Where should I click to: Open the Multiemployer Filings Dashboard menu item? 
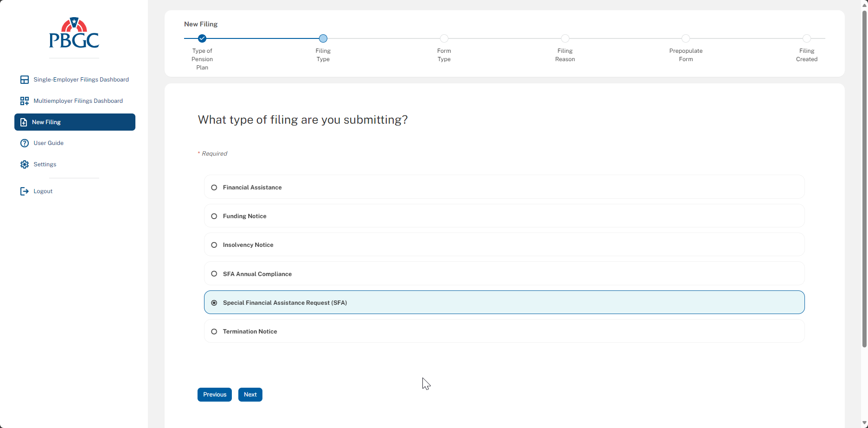tap(78, 101)
